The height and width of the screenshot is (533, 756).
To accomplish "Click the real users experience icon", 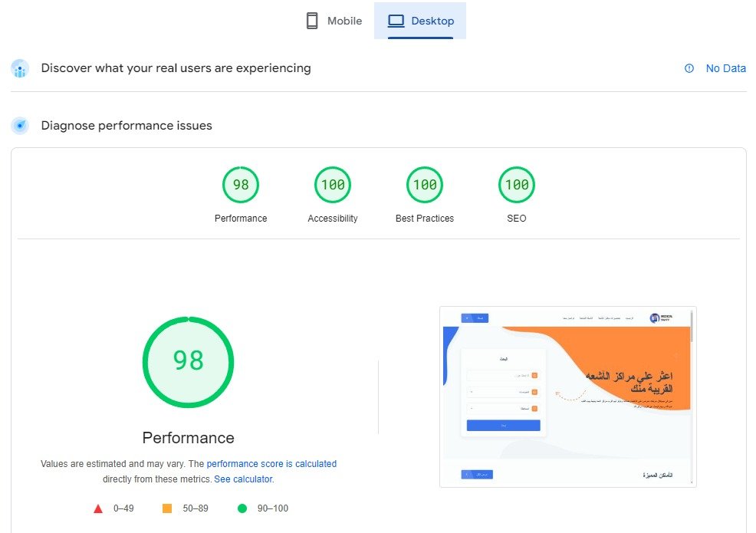I will click(x=20, y=68).
